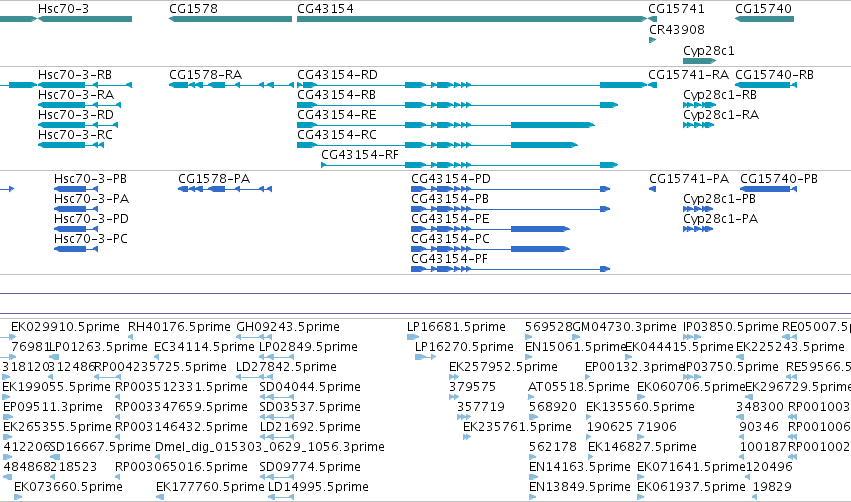Screen dimensions: 851x502
Task: Open transcript Hsc70-3-RC
Action: click(x=75, y=135)
